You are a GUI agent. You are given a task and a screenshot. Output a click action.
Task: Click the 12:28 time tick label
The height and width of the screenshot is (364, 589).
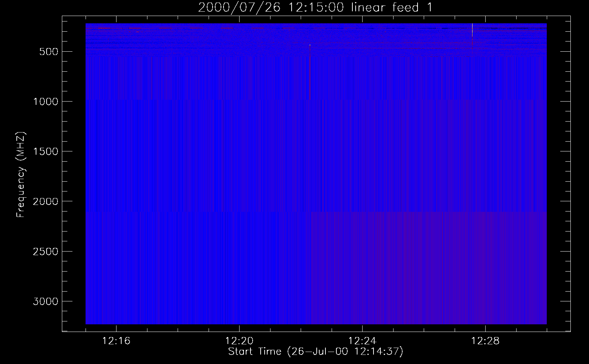point(485,341)
